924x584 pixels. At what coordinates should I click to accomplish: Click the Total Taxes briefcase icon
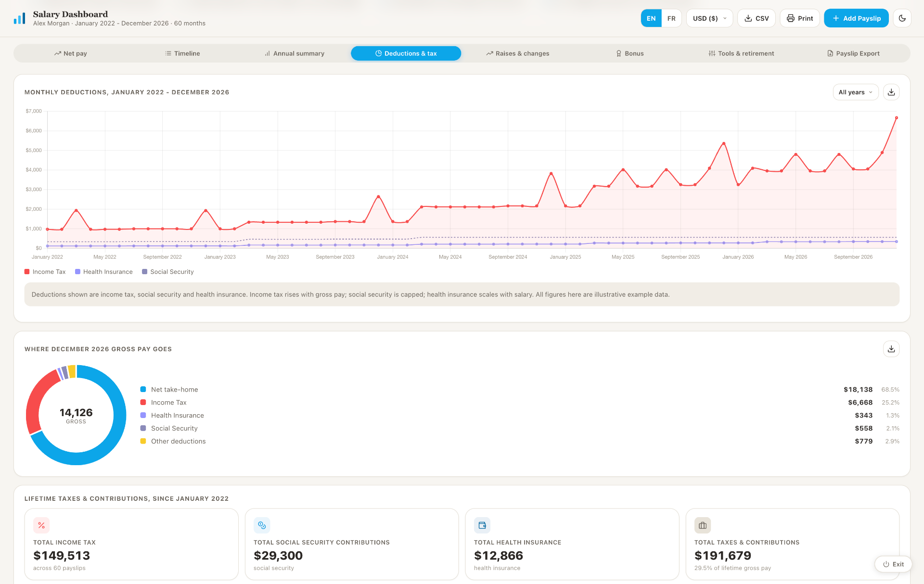(x=703, y=525)
